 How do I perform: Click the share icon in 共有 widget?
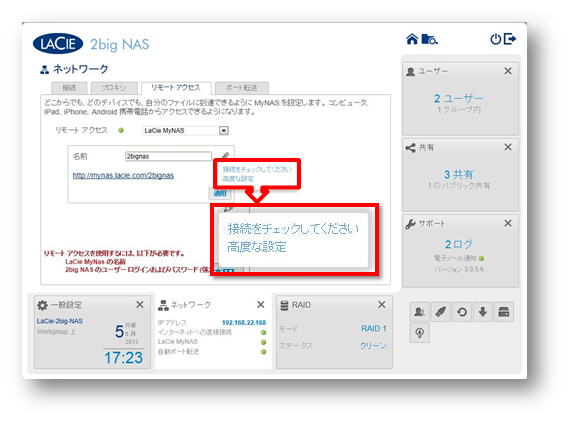(410, 148)
